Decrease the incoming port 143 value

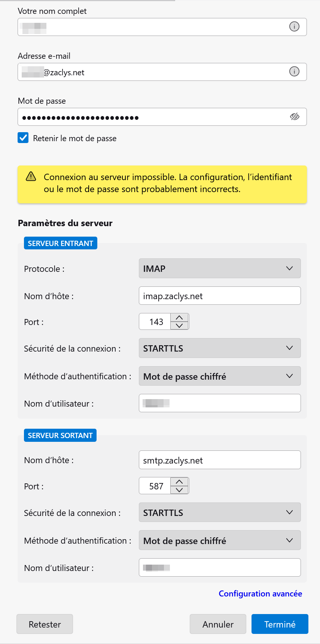[179, 326]
